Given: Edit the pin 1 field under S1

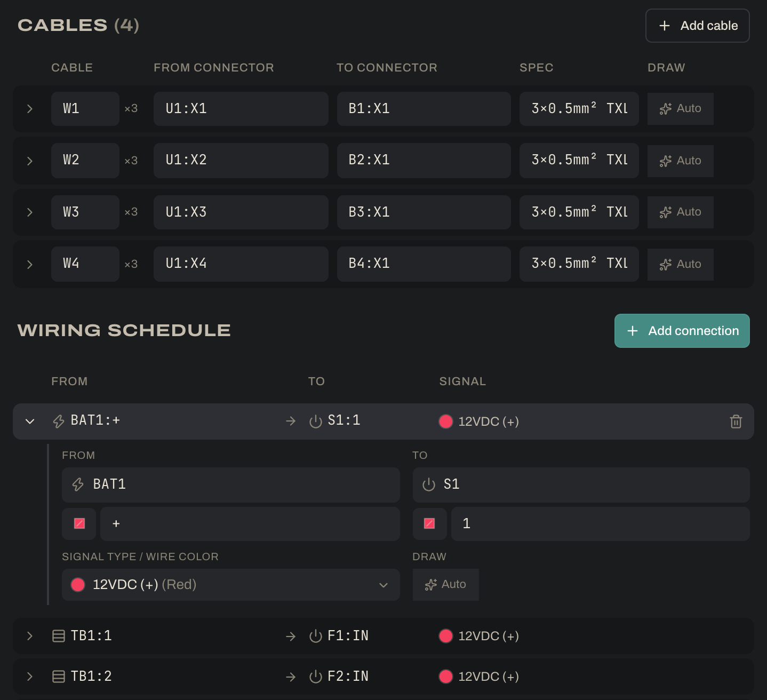Looking at the screenshot, I should [601, 523].
